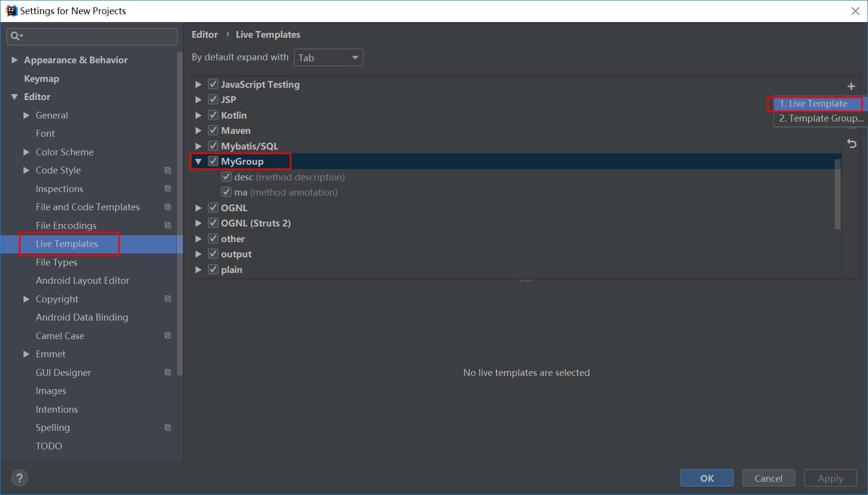
Task: Close the Settings dialog window
Action: (855, 11)
